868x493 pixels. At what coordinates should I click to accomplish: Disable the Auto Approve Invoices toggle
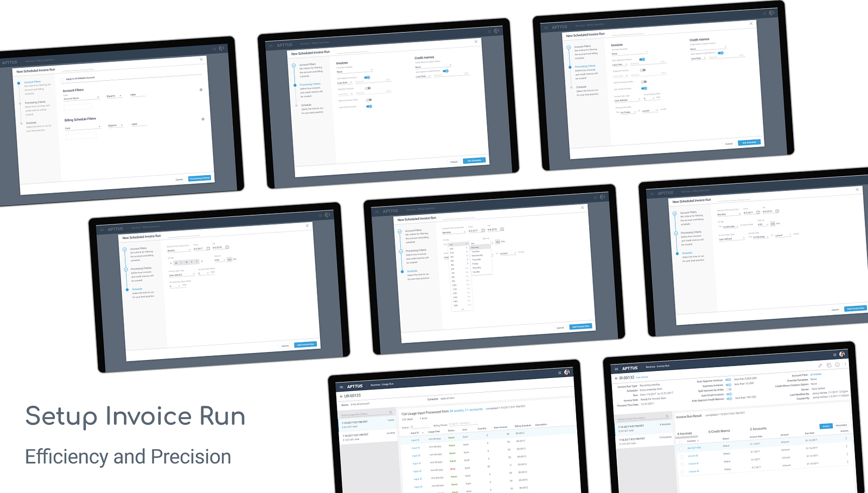click(642, 59)
